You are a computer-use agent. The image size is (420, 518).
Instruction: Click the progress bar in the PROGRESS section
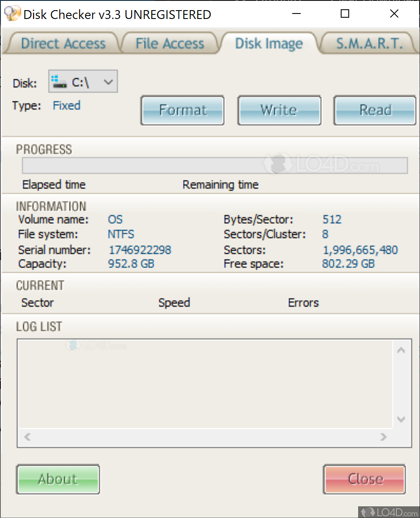click(215, 165)
